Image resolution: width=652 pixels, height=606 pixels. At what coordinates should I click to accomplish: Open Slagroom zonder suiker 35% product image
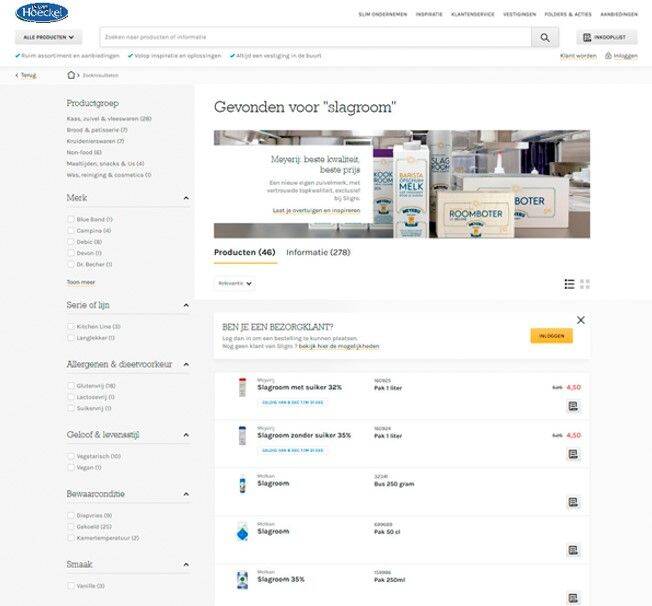242,435
